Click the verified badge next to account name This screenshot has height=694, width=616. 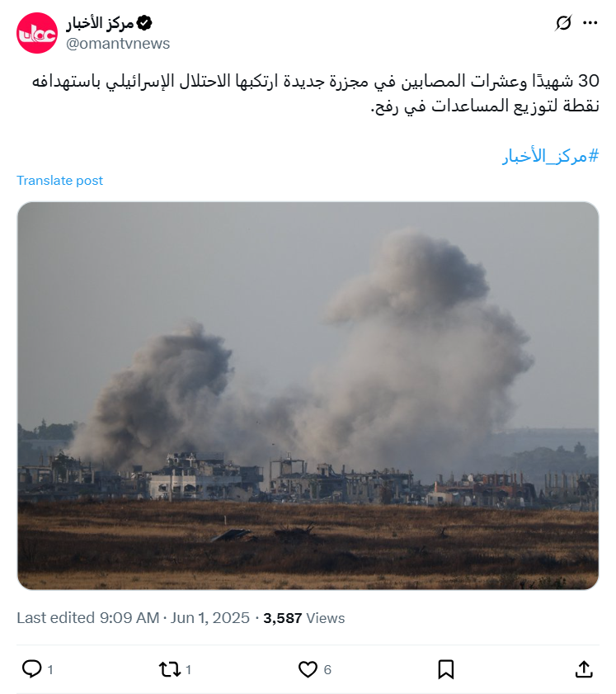tap(144, 23)
